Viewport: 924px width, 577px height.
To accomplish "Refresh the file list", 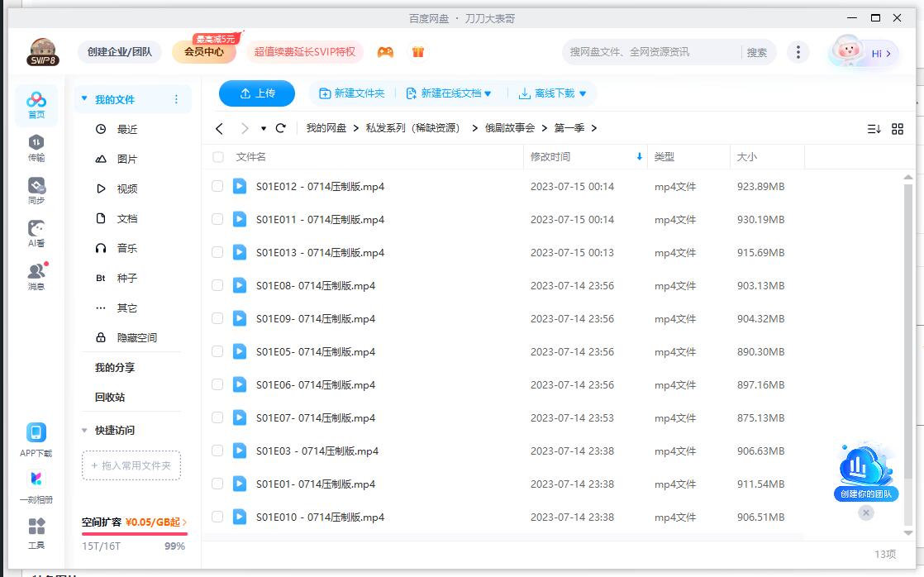I will pyautogui.click(x=280, y=129).
